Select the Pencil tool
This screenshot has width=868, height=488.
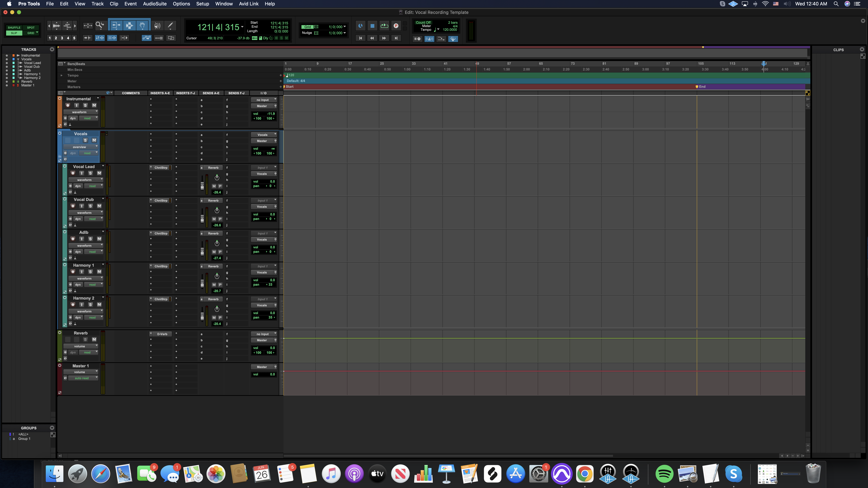171,26
